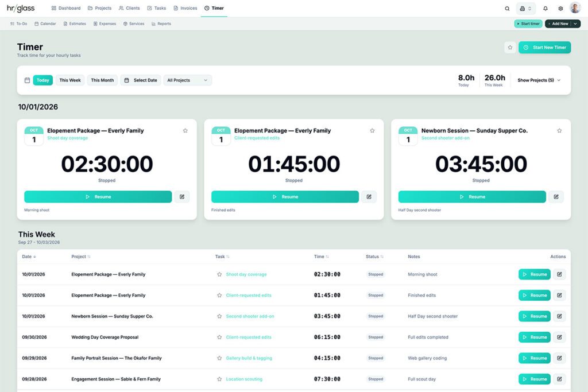Open the Location scouting task link

244,379
